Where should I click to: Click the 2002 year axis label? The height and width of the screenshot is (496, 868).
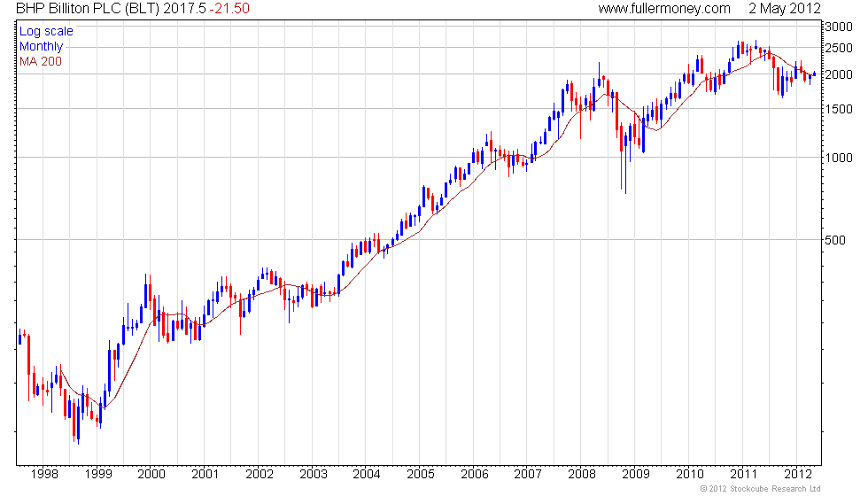(259, 474)
